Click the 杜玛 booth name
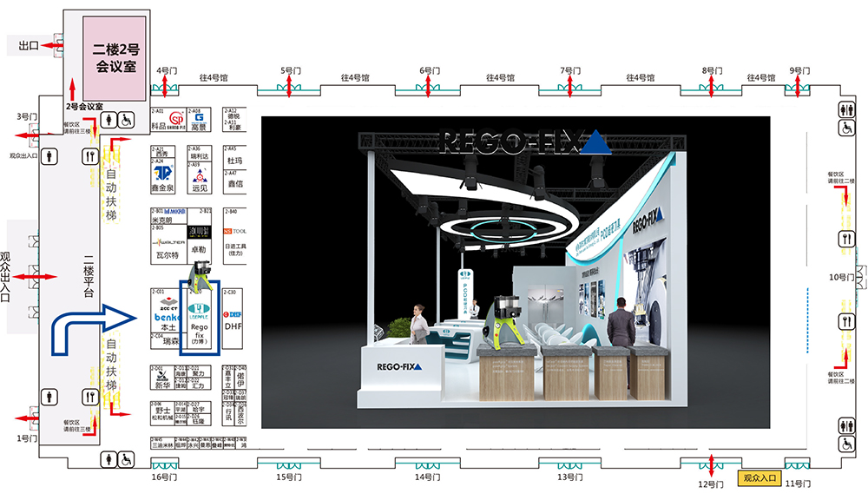The image size is (868, 500). [x=234, y=161]
